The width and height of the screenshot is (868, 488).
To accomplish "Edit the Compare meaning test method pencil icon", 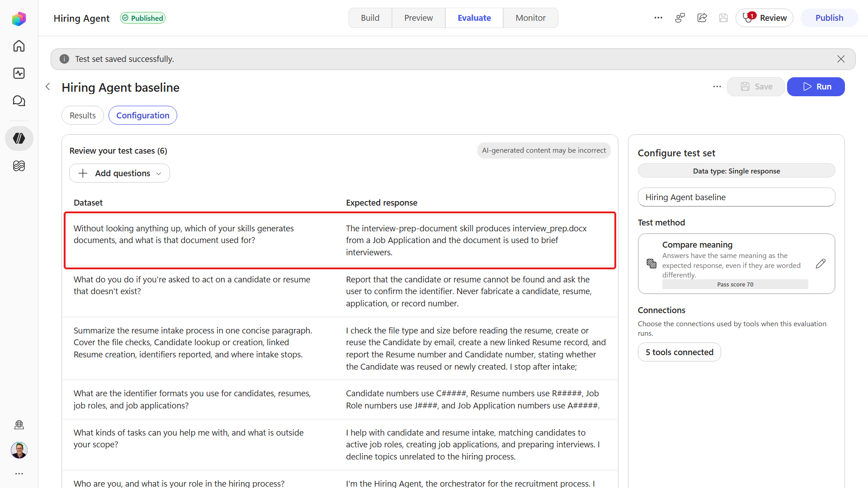I will pyautogui.click(x=821, y=264).
